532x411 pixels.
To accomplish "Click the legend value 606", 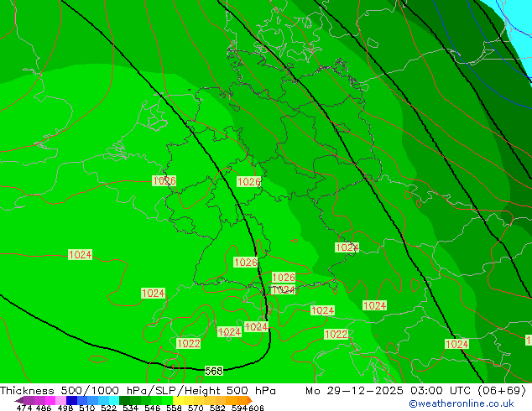I will [256, 408].
